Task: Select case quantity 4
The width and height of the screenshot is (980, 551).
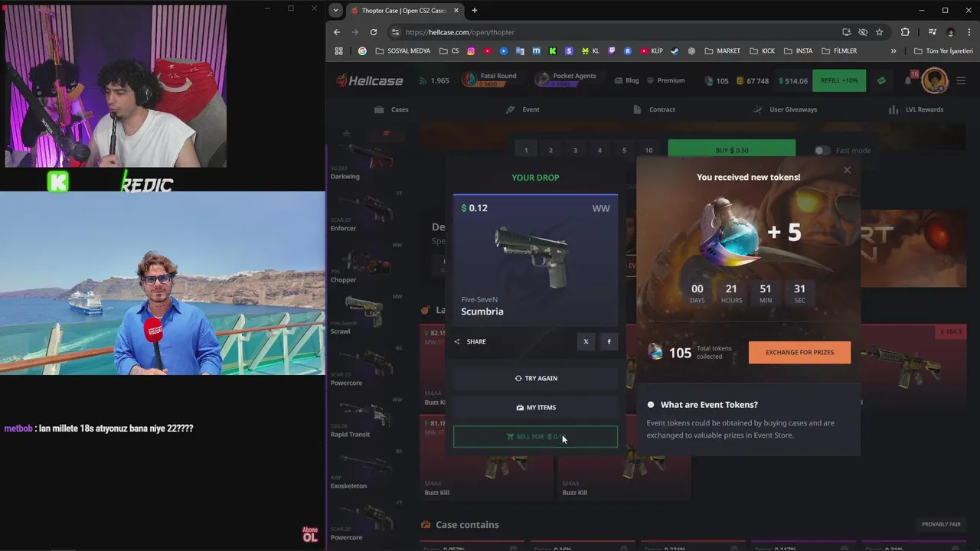Action: [599, 151]
